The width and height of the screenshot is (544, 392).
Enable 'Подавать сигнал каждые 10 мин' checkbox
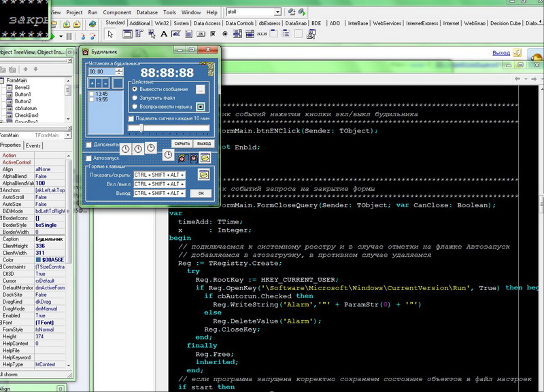[131, 118]
